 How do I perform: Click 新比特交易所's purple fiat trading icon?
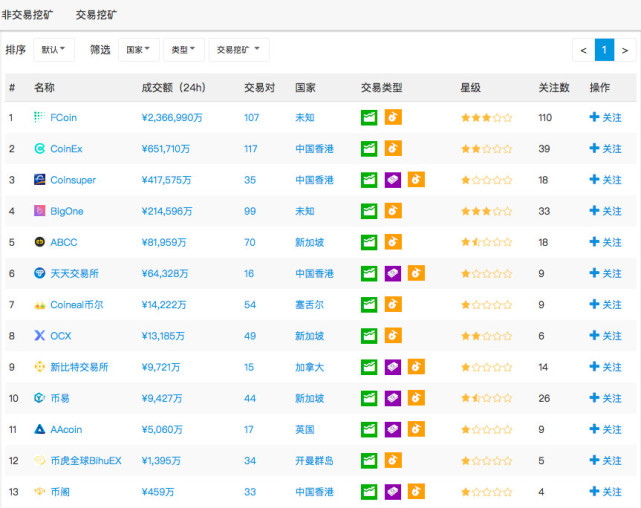click(x=393, y=367)
